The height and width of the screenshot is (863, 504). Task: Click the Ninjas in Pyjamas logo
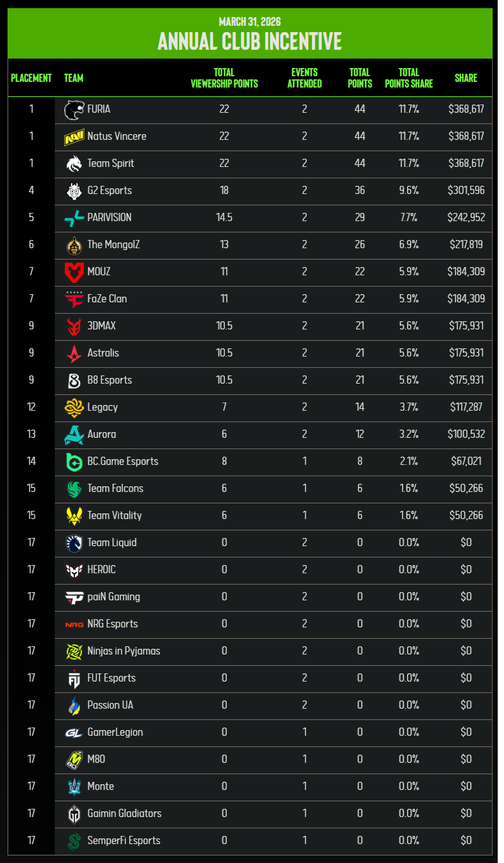click(x=74, y=651)
